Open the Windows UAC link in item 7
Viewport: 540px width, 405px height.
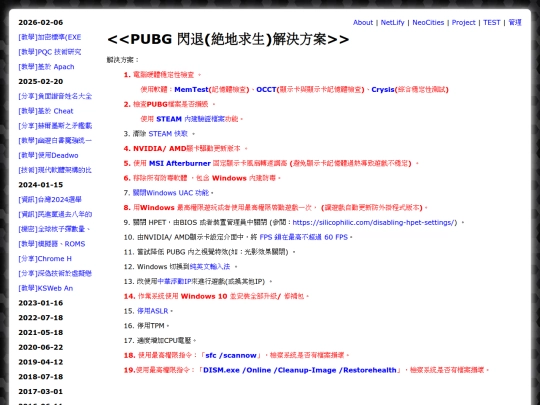171,193
